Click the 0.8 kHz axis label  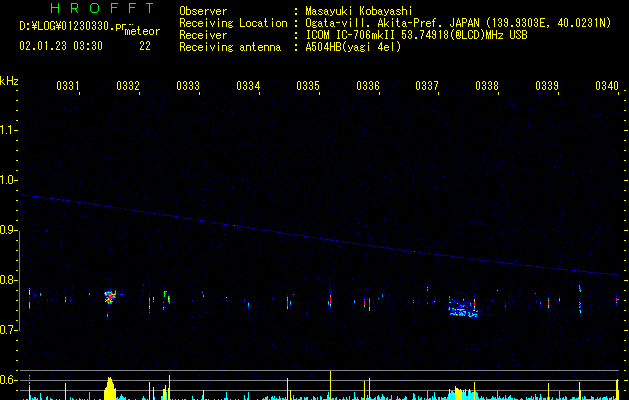click(x=8, y=280)
